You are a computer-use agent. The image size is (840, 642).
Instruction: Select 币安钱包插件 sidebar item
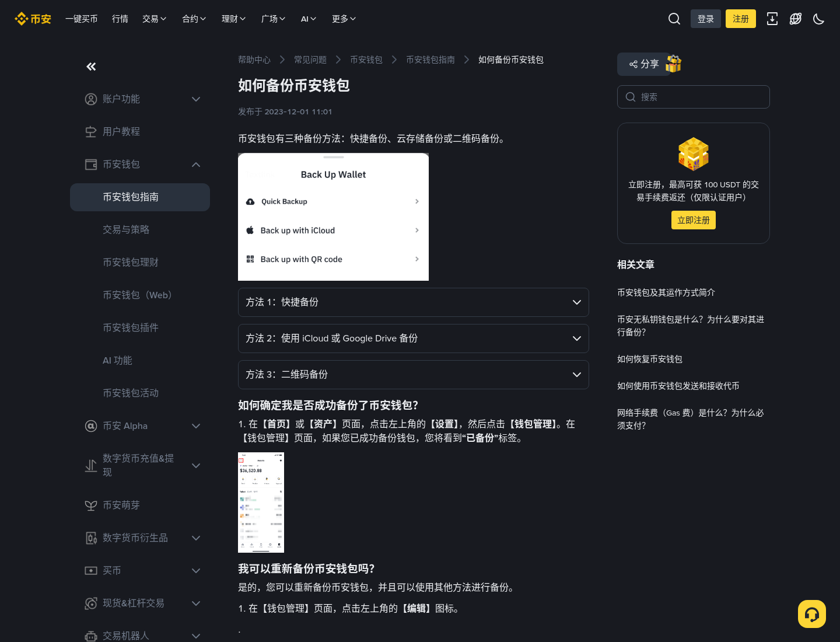click(x=140, y=328)
